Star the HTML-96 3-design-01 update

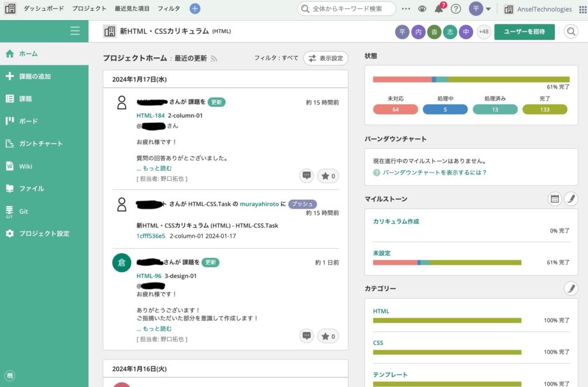point(328,336)
